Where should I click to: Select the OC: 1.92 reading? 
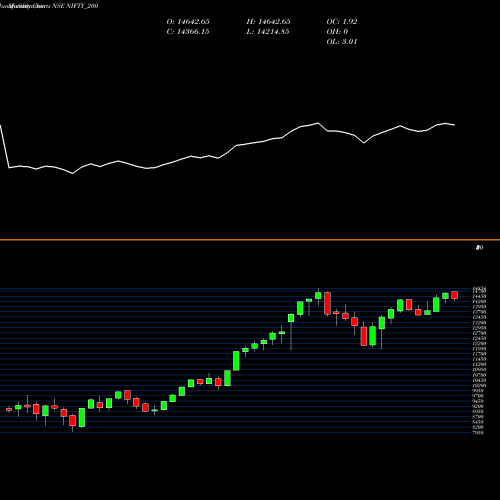point(342,22)
